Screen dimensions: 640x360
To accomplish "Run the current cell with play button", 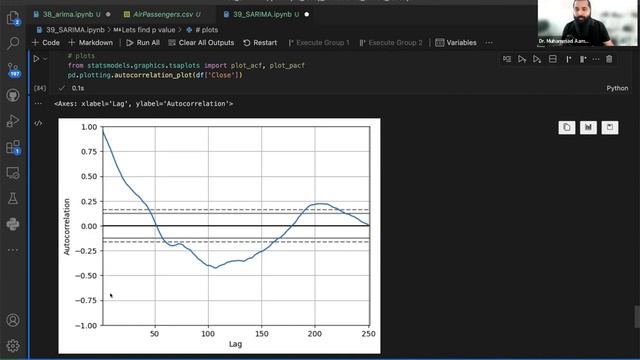I will pyautogui.click(x=36, y=59).
